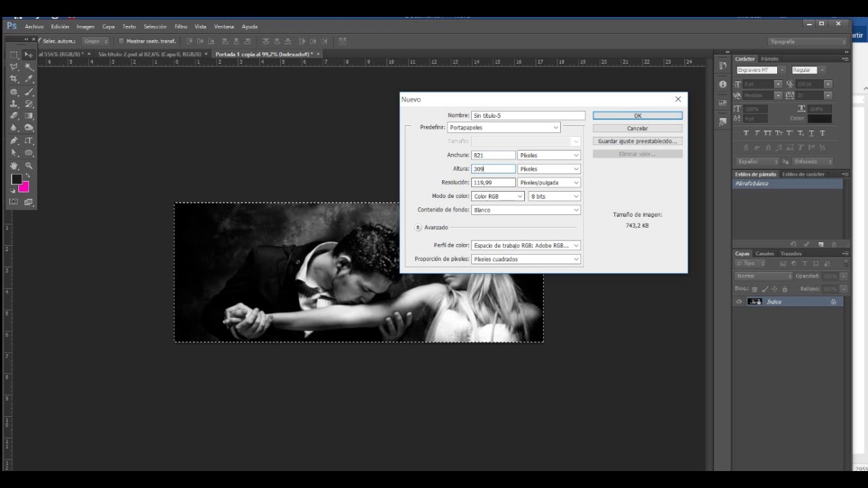Select the Crop tool
This screenshot has width=868, height=488.
point(14,79)
